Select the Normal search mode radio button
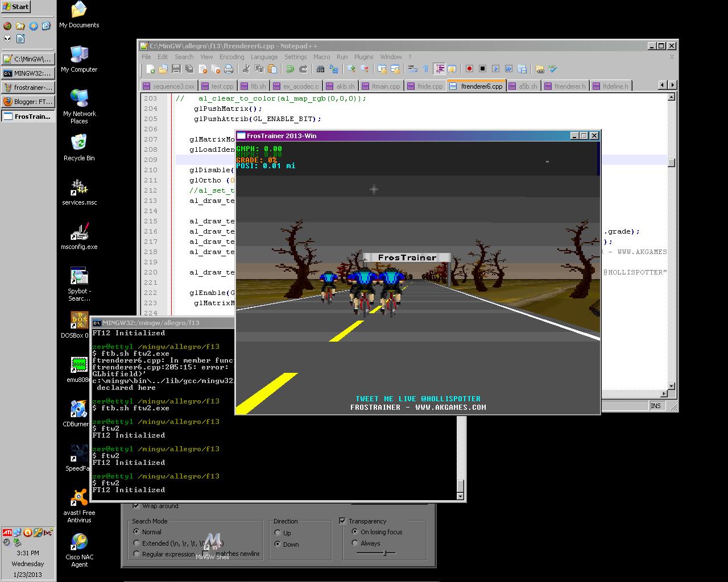 click(136, 532)
